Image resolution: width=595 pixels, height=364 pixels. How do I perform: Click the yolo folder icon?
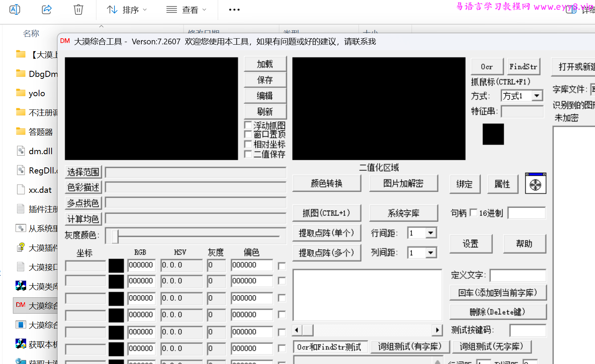coord(21,93)
